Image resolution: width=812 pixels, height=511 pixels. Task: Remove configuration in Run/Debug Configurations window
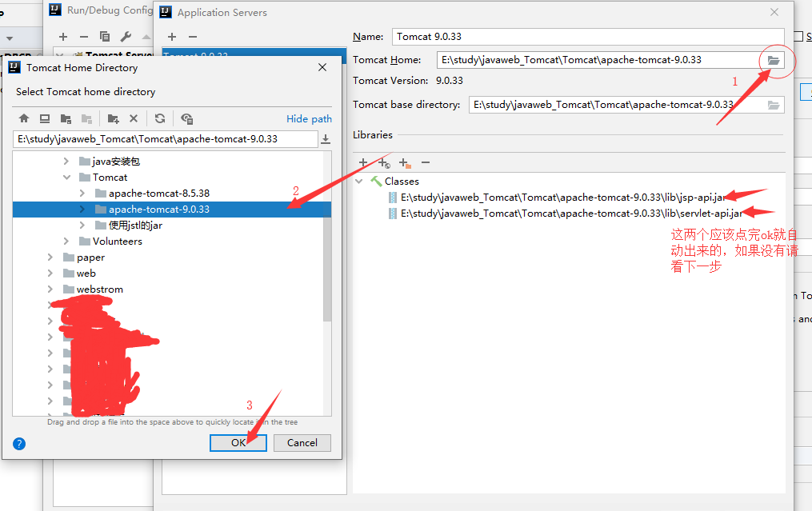pyautogui.click(x=84, y=37)
